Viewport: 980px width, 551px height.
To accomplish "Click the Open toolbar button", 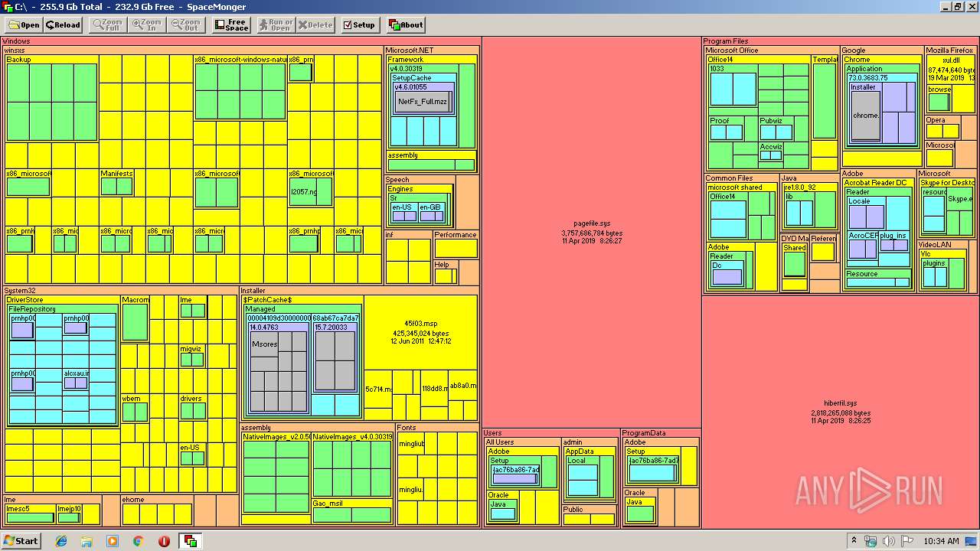I will [x=24, y=24].
